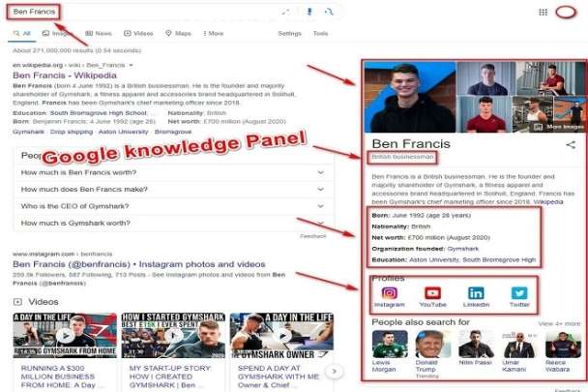588x392 pixels.
Task: Select Umar Kamani in People also search for
Action: pos(519,351)
